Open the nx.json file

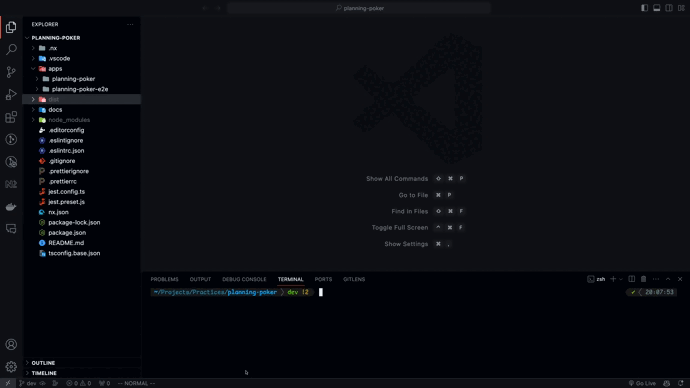coord(82,212)
